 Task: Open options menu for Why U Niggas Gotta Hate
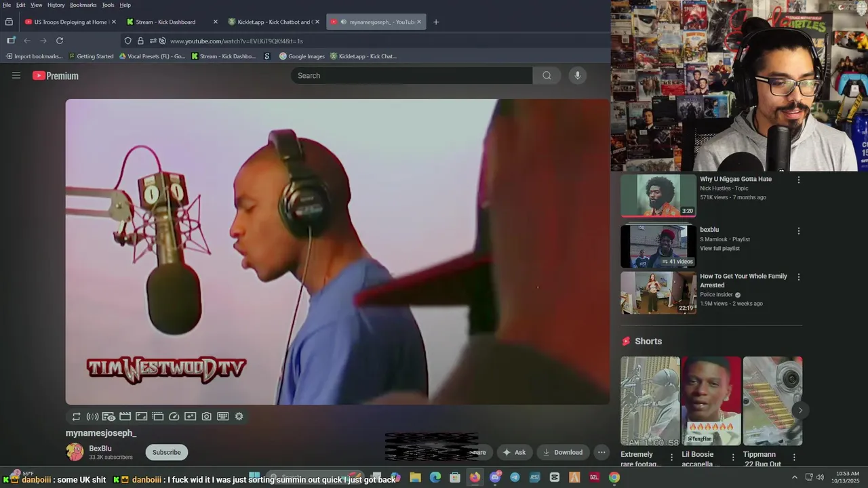tap(798, 180)
